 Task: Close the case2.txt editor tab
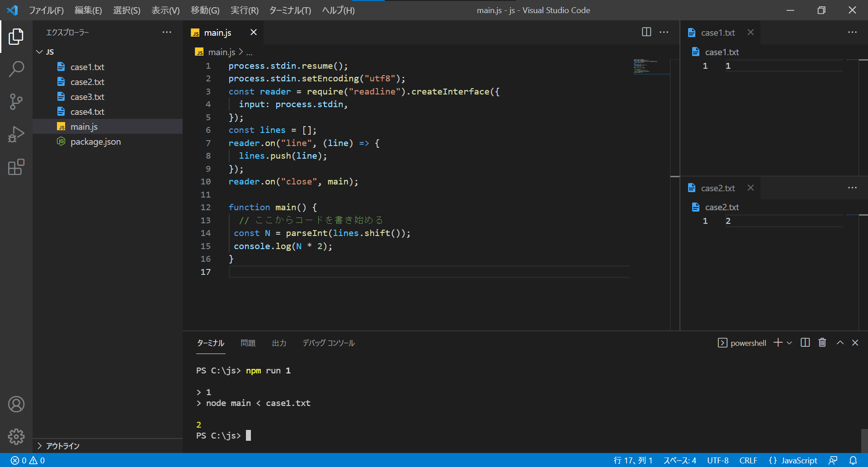[750, 188]
